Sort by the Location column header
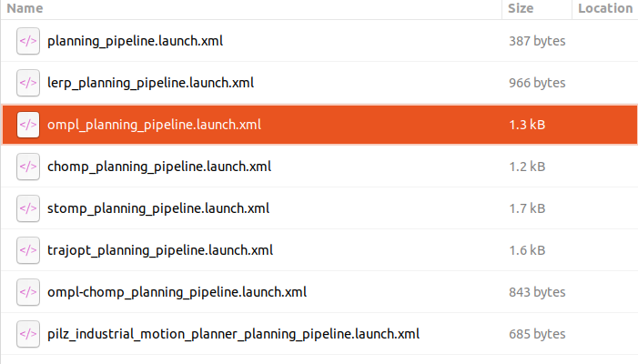The image size is (638, 364). click(x=604, y=8)
